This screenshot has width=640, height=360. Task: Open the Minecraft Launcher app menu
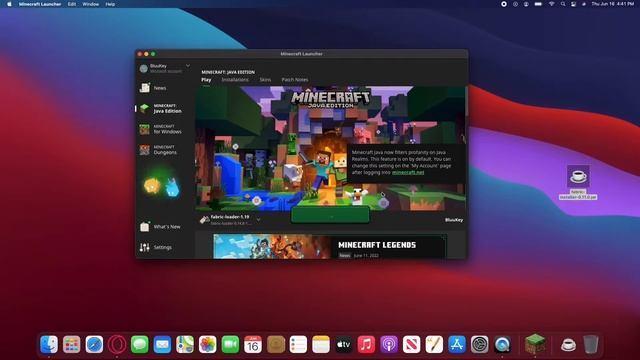click(x=40, y=4)
